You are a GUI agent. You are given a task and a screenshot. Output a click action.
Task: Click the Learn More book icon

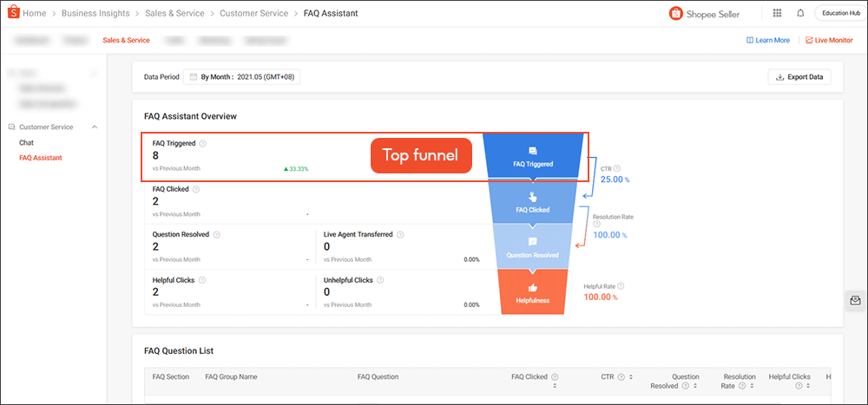coord(750,41)
